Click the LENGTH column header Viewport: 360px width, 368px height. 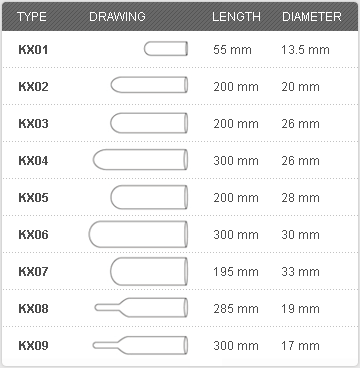pos(236,17)
